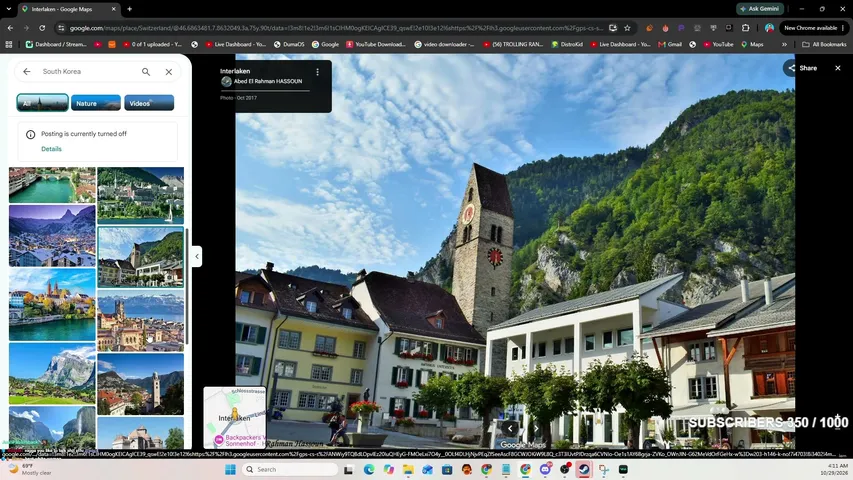Show the previous photo arrow
Image resolution: width=853 pixels, height=480 pixels.
pos(510,428)
